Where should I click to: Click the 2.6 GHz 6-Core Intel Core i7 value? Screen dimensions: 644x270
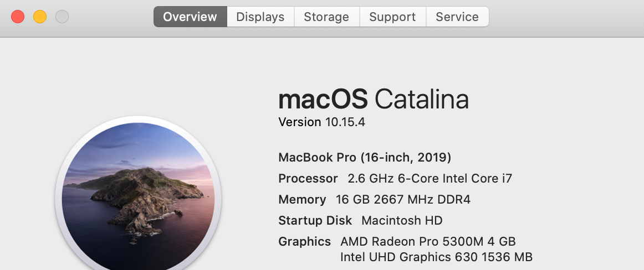coord(430,179)
